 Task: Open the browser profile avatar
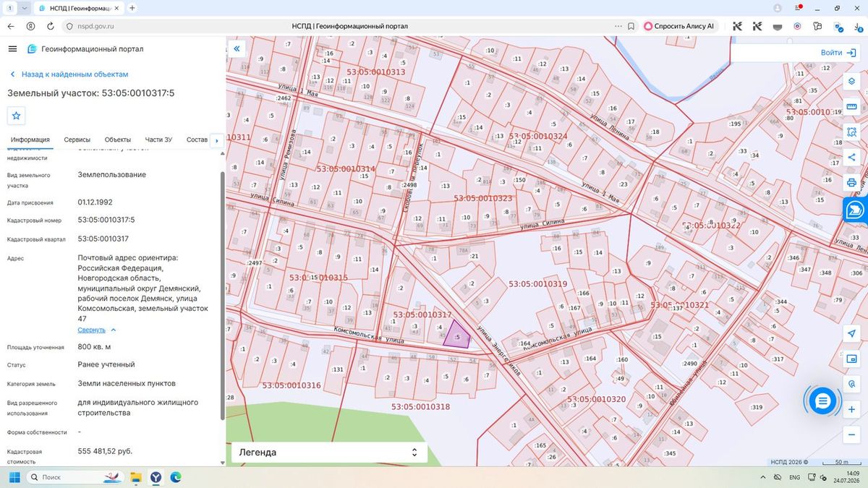pos(778,8)
